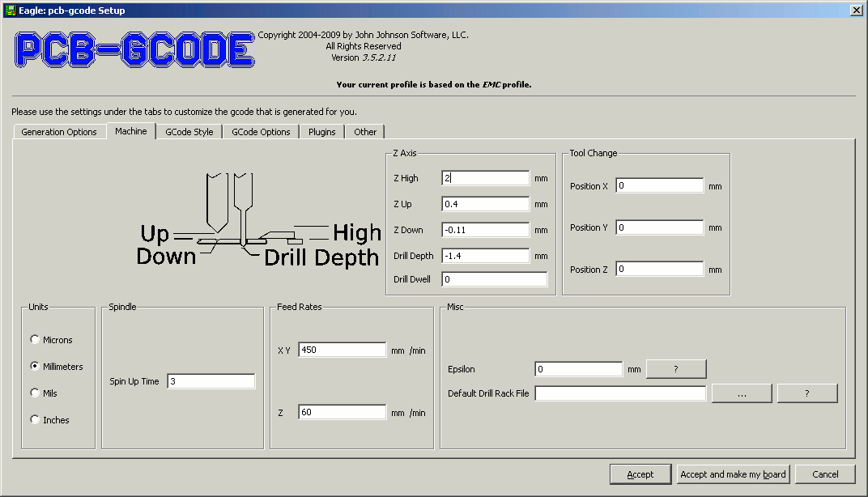The image size is (868, 497).
Task: Click the Z axis tool diagram illustration
Action: pyautogui.click(x=258, y=220)
